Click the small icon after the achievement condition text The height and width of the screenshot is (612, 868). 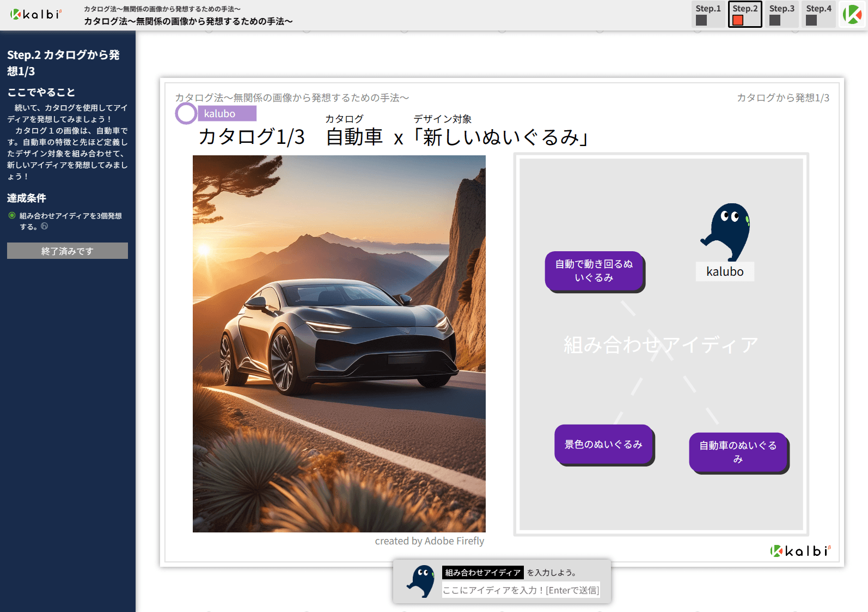[45, 226]
